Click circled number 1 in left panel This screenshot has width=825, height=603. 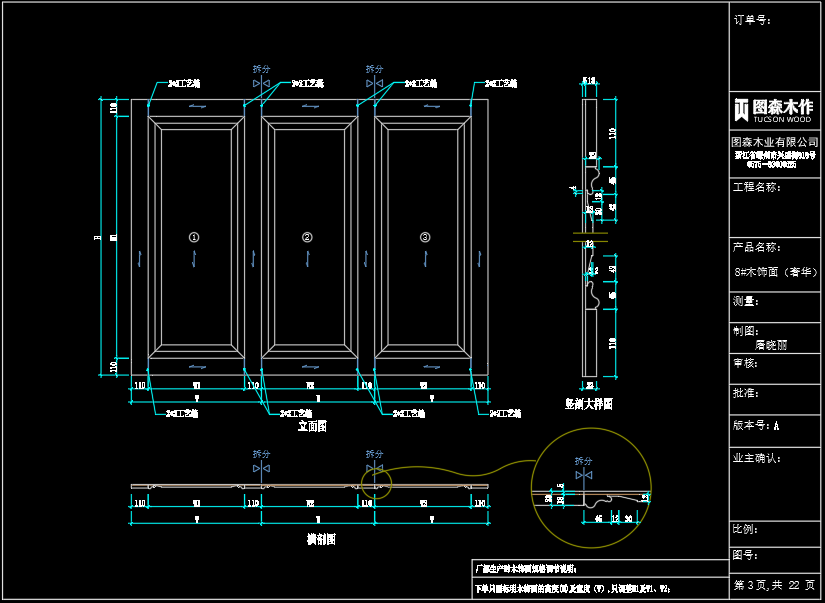pos(194,237)
